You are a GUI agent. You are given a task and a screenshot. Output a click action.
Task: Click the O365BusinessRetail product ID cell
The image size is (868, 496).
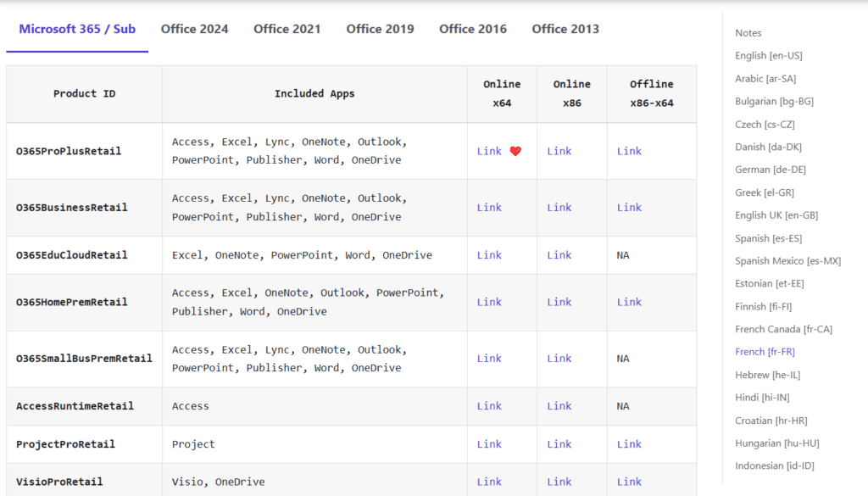pyautogui.click(x=84, y=208)
